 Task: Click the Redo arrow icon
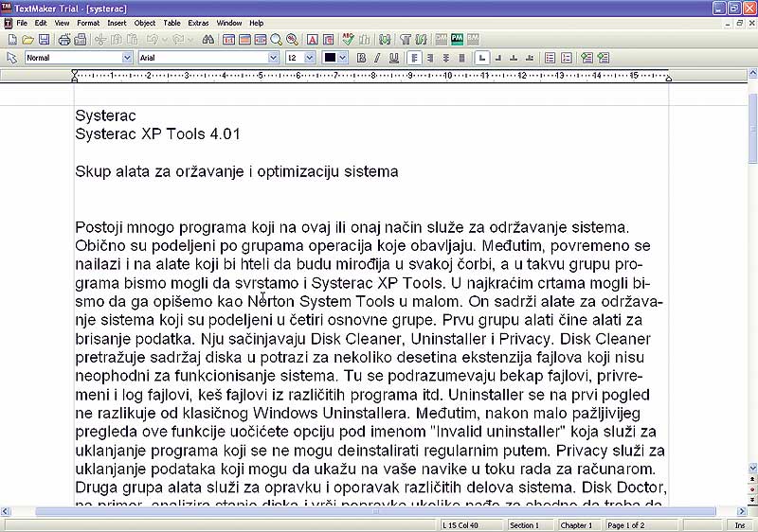(178, 40)
